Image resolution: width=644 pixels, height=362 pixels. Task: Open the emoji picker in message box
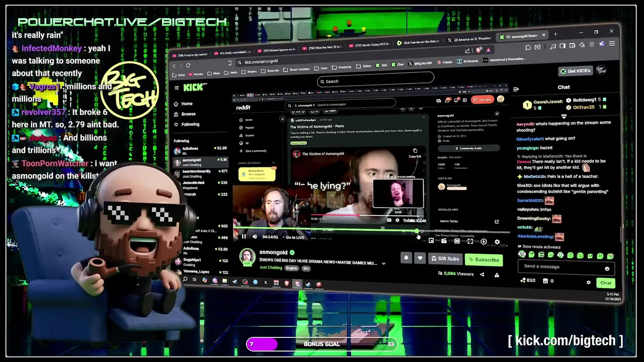[x=607, y=268]
